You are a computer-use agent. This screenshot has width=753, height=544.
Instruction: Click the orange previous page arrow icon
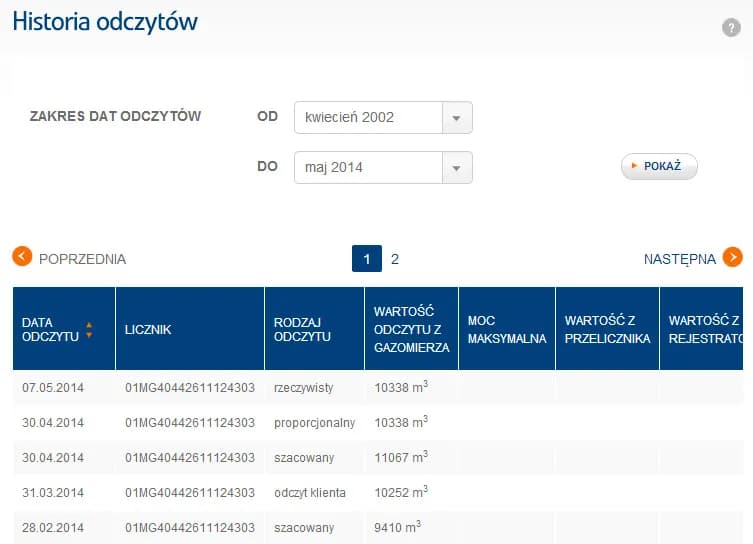point(22,257)
